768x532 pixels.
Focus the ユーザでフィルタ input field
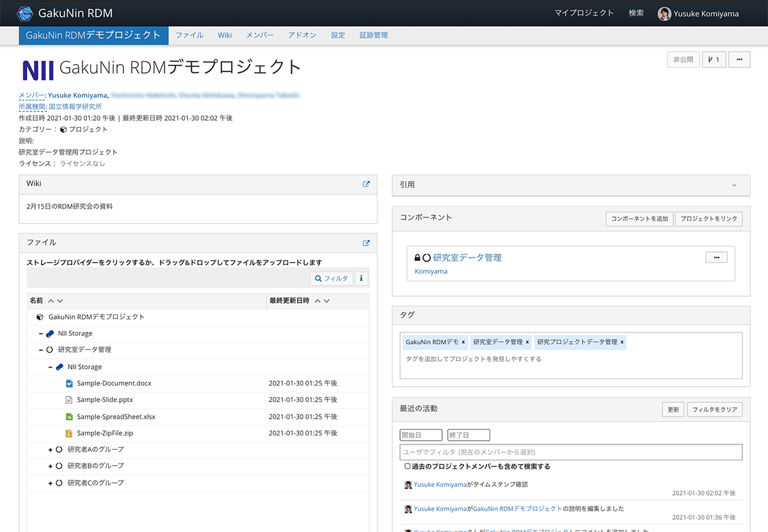tap(571, 452)
